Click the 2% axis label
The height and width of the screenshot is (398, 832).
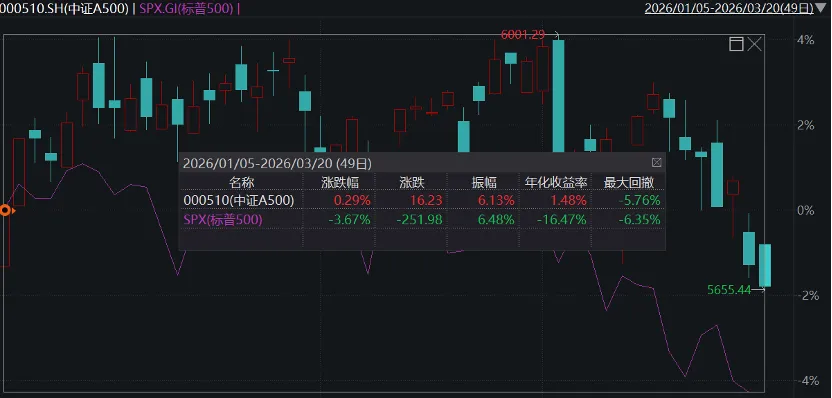pyautogui.click(x=805, y=125)
